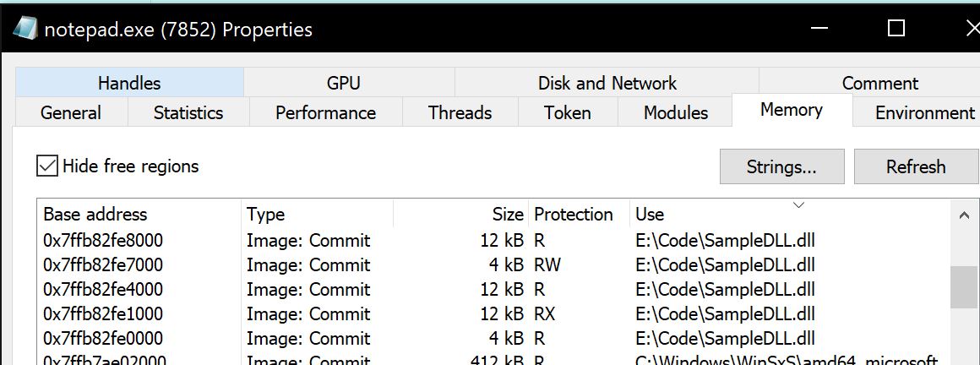Sort the list by Protection column
Screen dimensions: 980x365
(x=574, y=215)
